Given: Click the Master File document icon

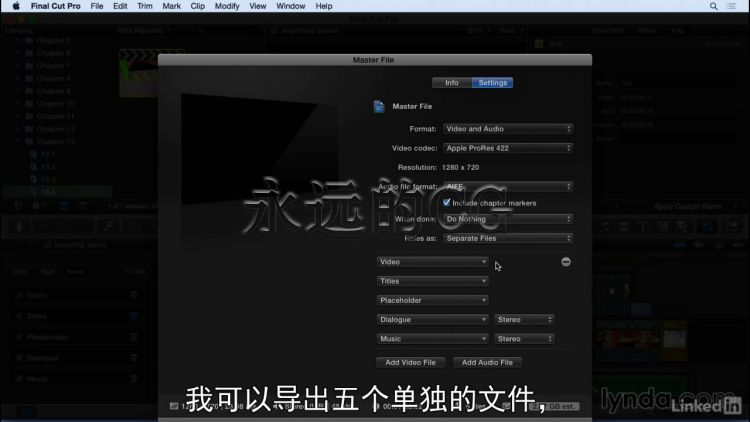Looking at the screenshot, I should (379, 106).
